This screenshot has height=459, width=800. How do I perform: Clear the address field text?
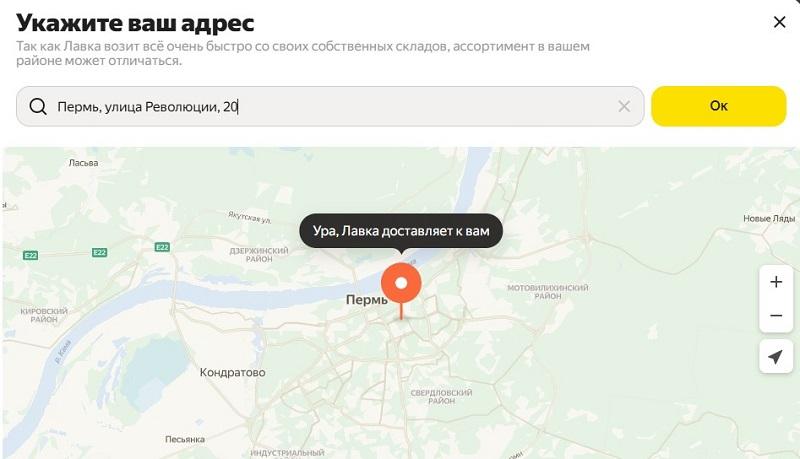[x=624, y=106]
